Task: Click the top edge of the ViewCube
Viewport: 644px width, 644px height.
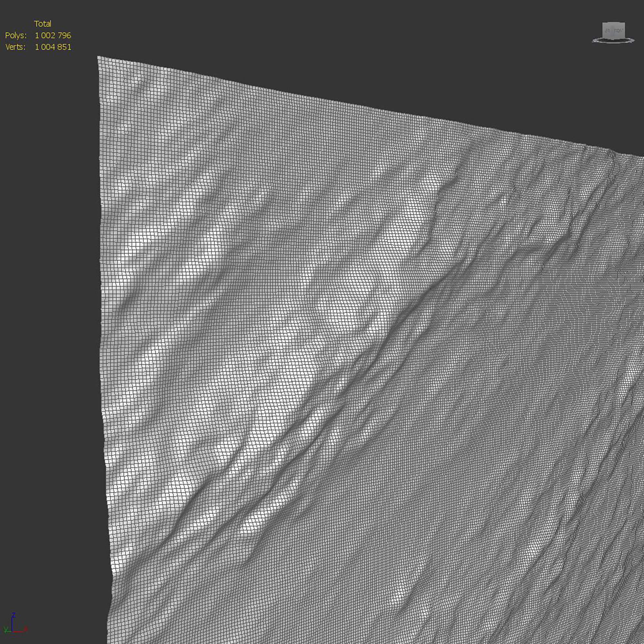Action: pos(614,22)
